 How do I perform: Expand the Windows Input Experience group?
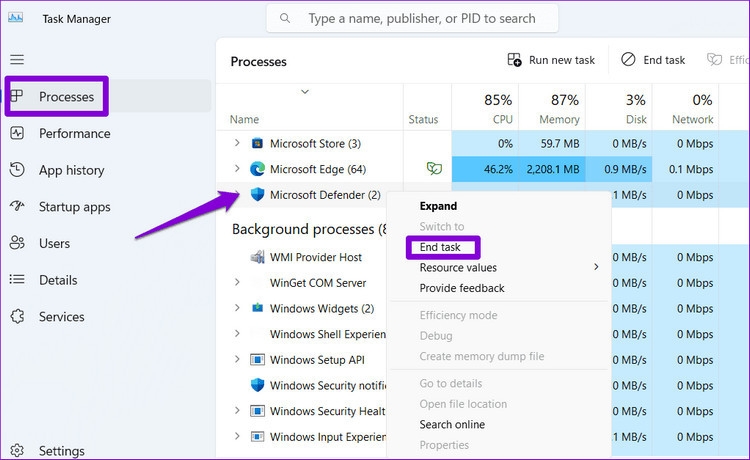point(237,436)
